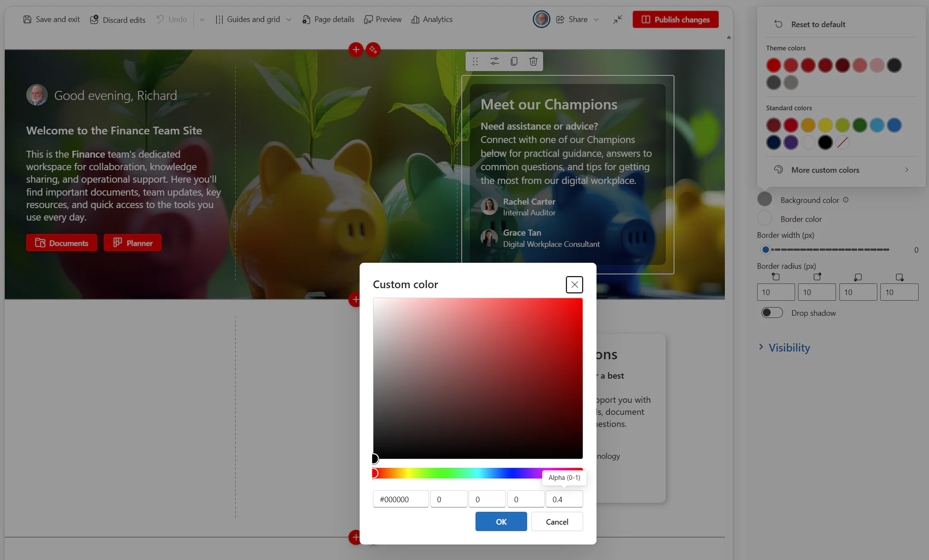
Task: Click the red value input field
Action: pos(449,499)
